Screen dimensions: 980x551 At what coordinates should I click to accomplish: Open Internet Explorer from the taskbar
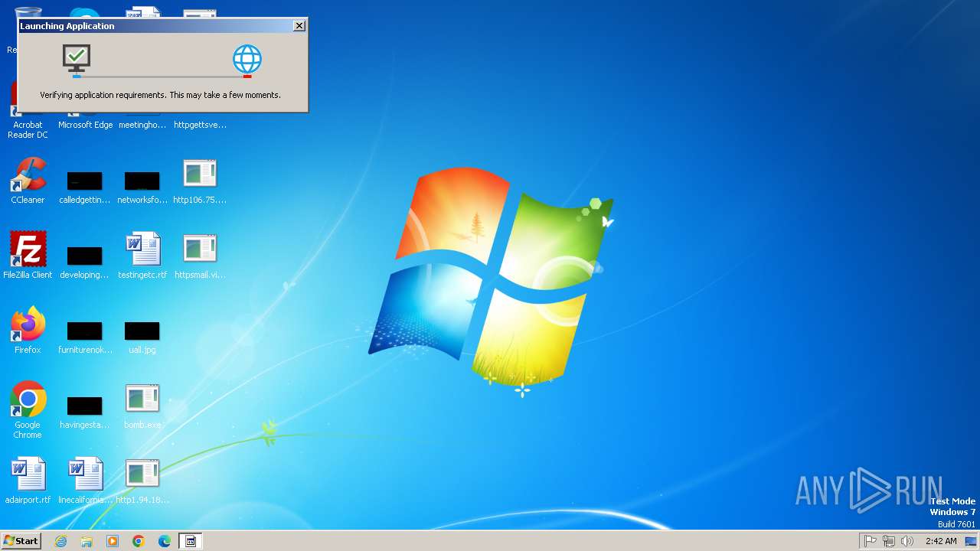(x=61, y=541)
